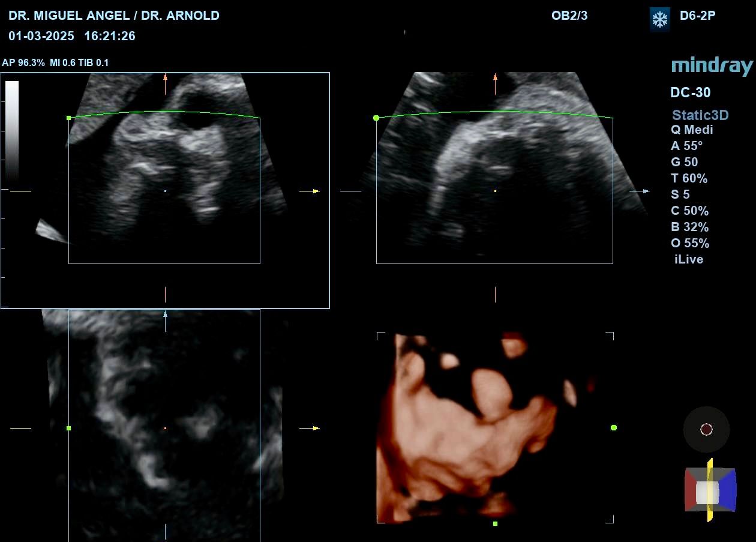
Task: Click the circular probe orientation indicator
Action: pos(706,429)
